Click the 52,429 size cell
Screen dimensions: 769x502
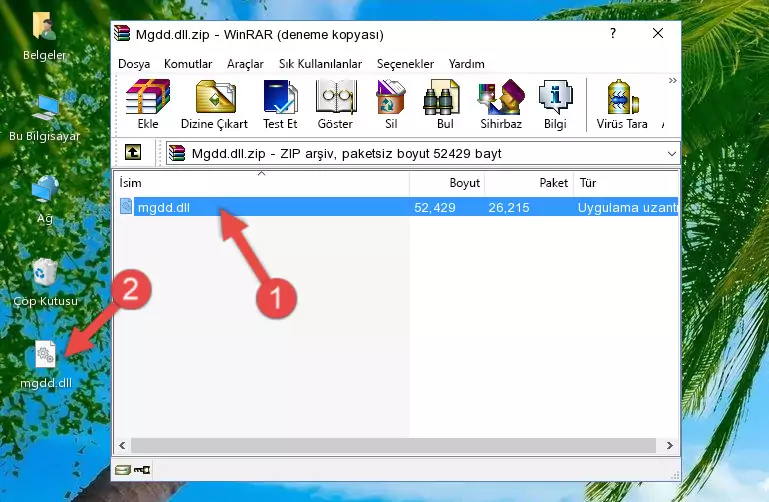click(x=435, y=208)
